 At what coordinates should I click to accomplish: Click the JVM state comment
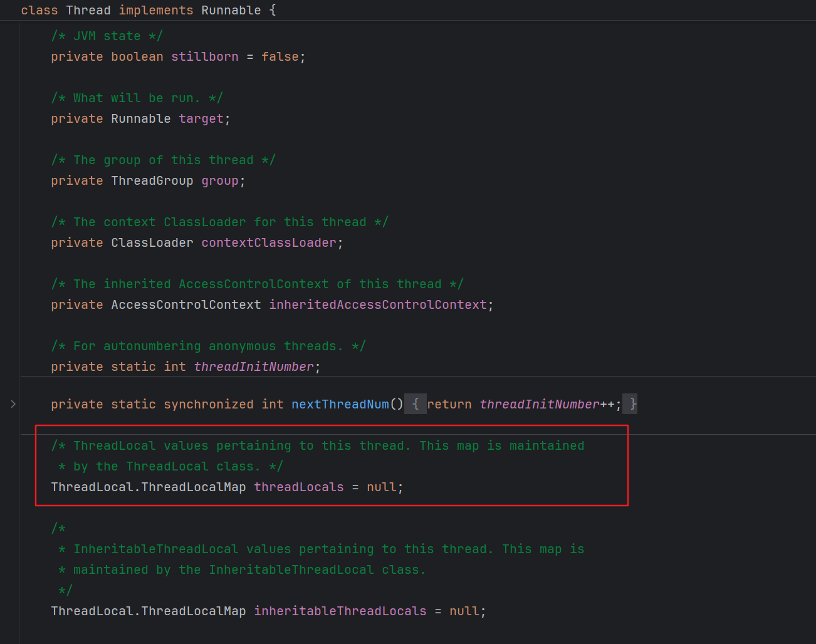[107, 36]
